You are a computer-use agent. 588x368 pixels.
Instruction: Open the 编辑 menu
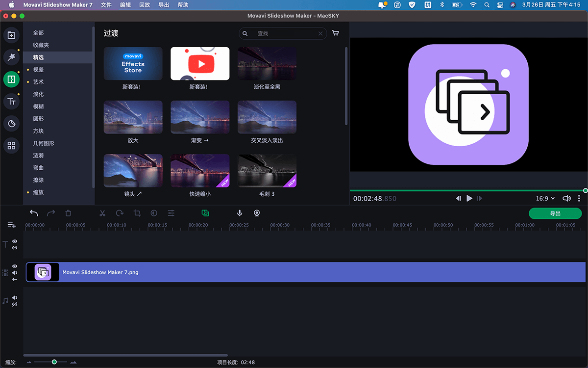click(x=125, y=5)
